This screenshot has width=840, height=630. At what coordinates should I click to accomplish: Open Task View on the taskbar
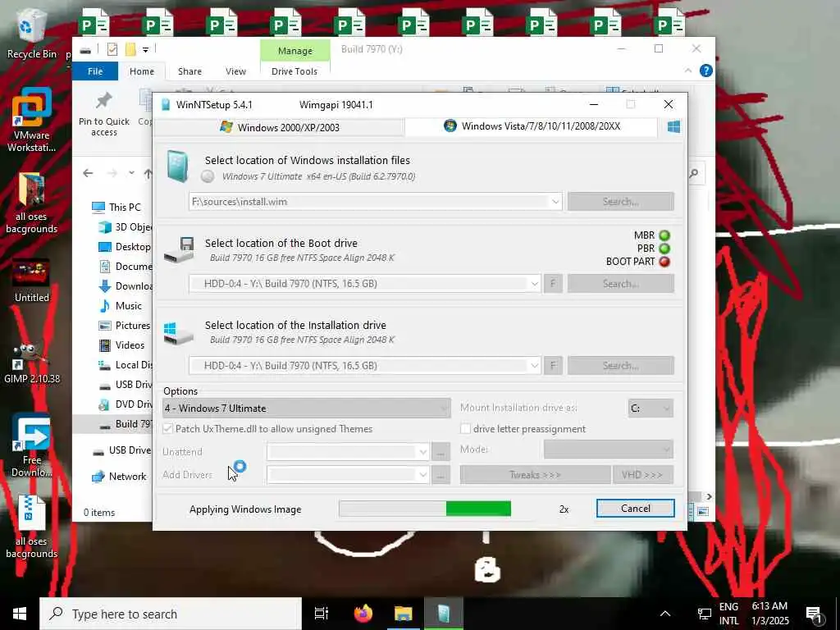tap(322, 614)
